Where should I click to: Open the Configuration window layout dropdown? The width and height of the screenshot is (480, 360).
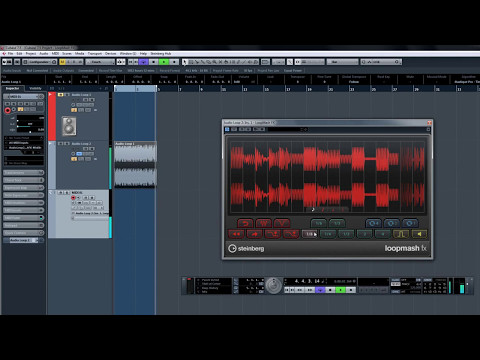[39, 62]
